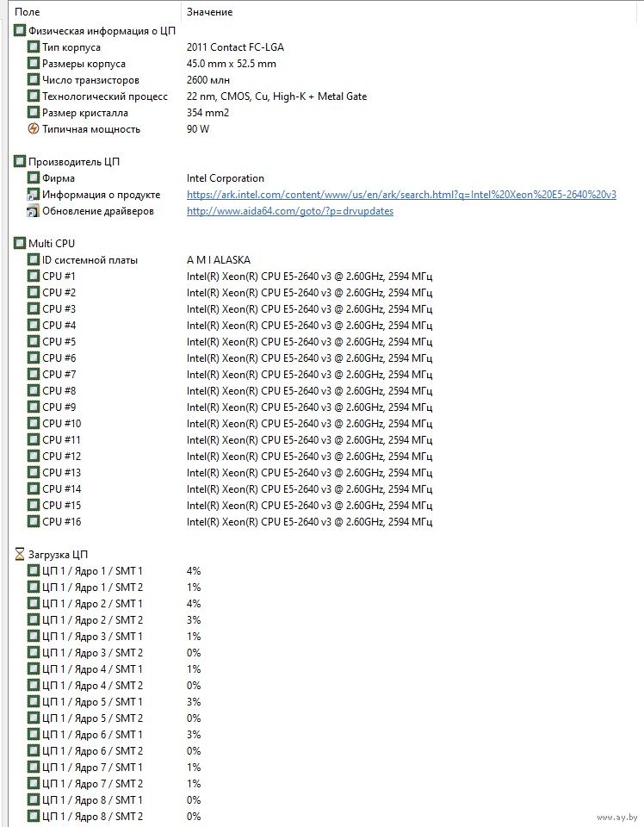Select the 'CPU #14' row label
Viewport: 644px width, 827px height.
coord(62,488)
